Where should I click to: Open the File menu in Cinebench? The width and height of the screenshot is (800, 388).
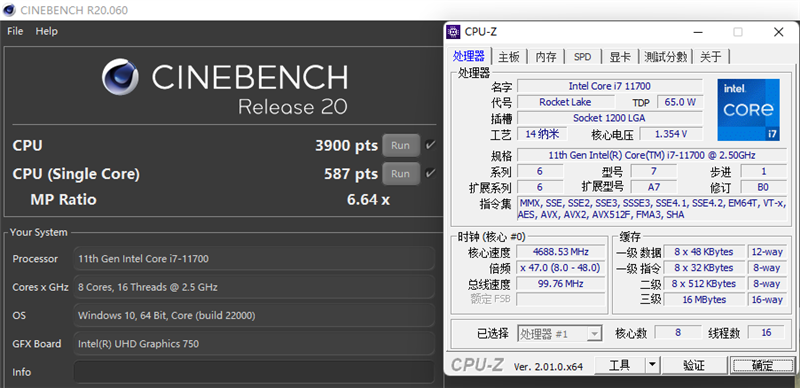pos(15,31)
